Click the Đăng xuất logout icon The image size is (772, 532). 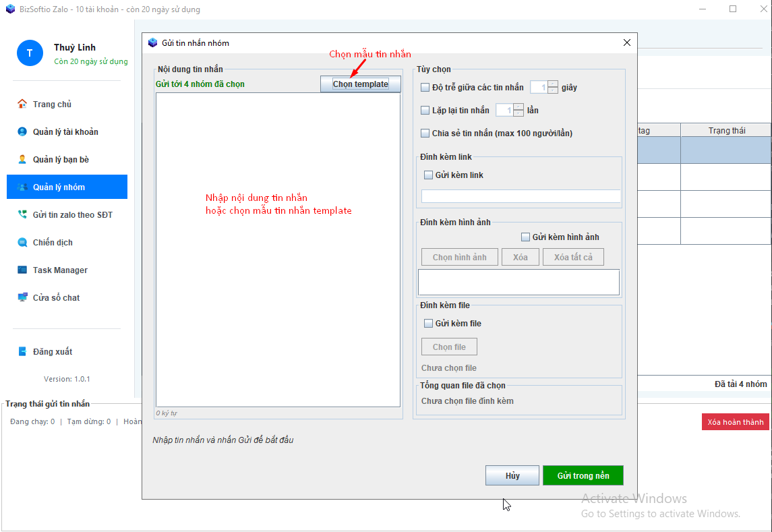pos(22,352)
